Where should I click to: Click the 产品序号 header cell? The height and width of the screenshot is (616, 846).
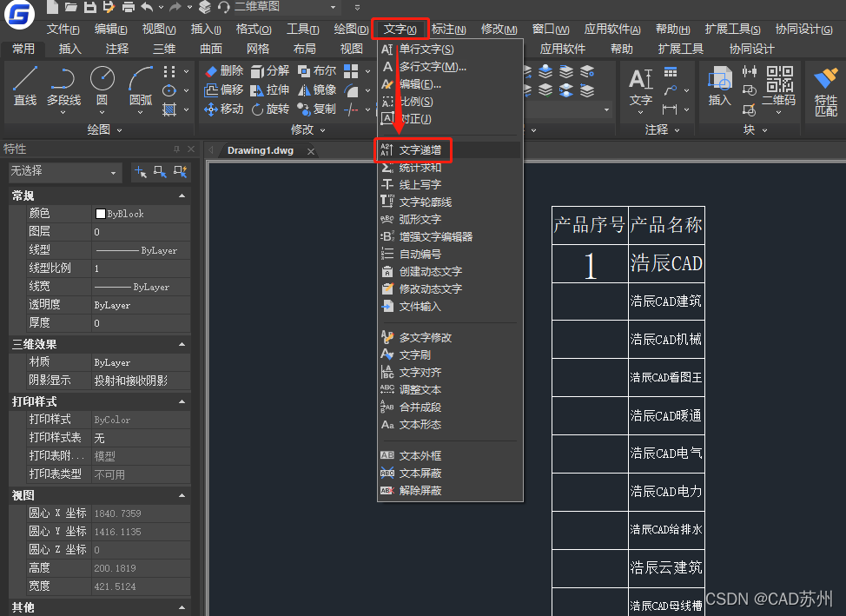click(590, 225)
